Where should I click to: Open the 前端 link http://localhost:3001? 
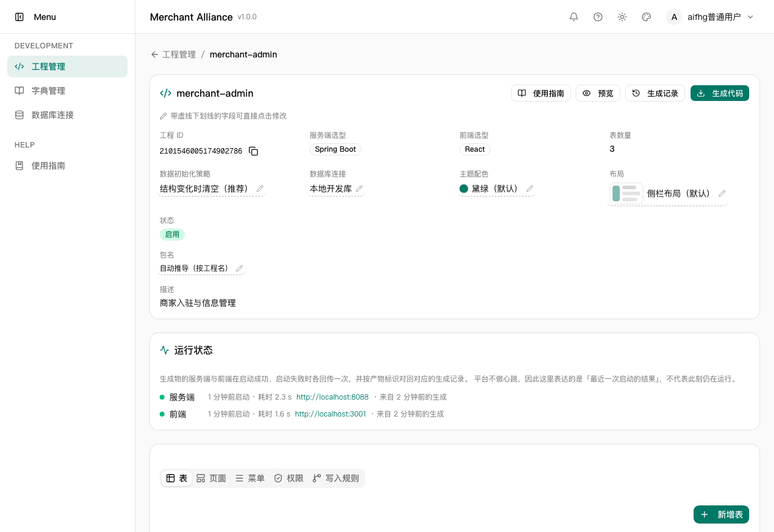[331, 414]
